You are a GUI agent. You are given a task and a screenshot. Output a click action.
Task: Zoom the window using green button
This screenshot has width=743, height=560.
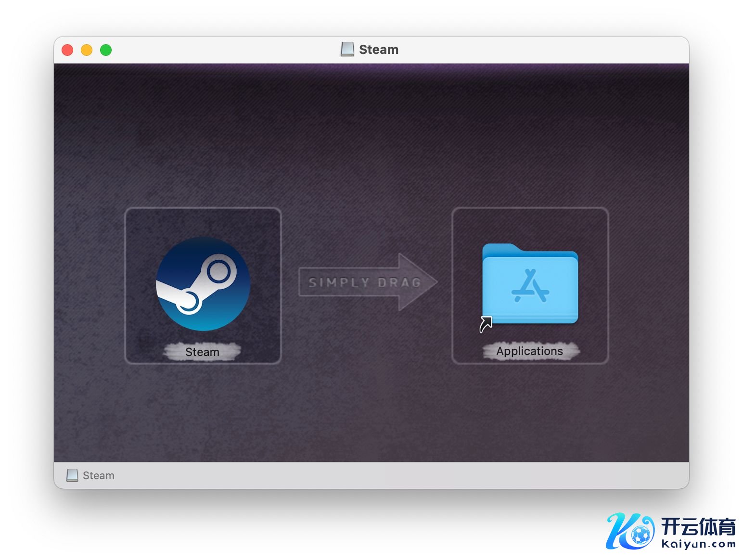pos(106,50)
